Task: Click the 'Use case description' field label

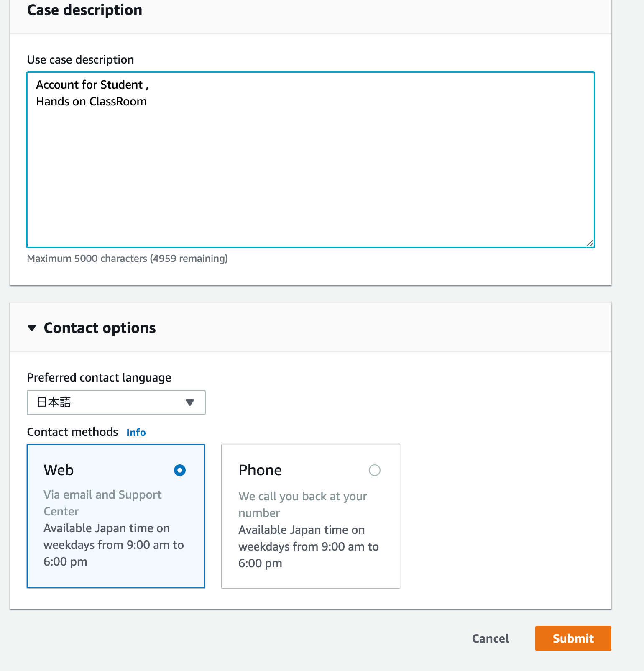Action: (81, 60)
